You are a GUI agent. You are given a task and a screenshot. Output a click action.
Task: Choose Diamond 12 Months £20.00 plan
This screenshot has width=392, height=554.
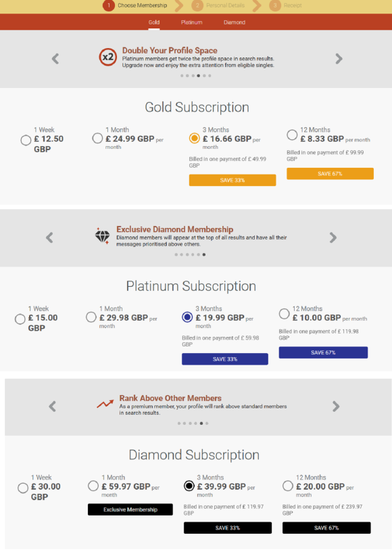click(x=288, y=486)
